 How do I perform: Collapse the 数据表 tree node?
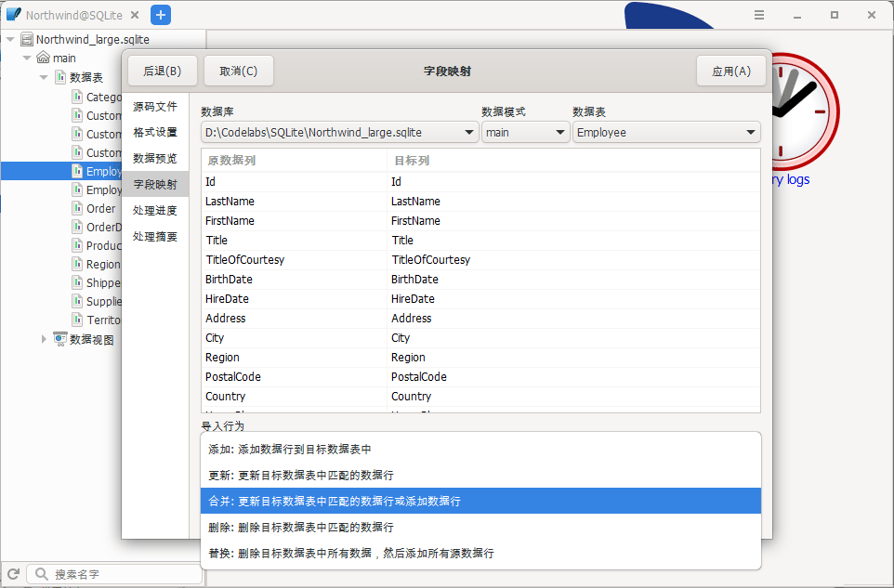click(x=44, y=77)
